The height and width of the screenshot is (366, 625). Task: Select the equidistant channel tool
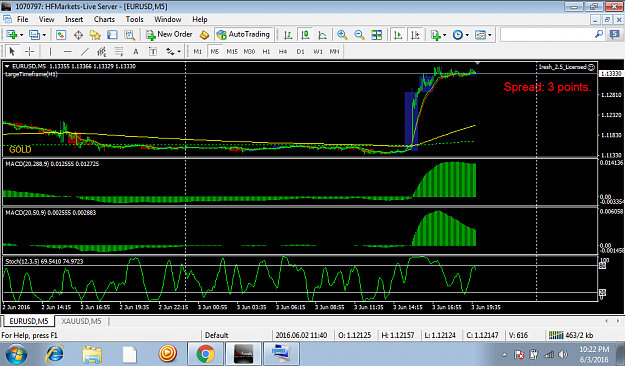point(102,51)
